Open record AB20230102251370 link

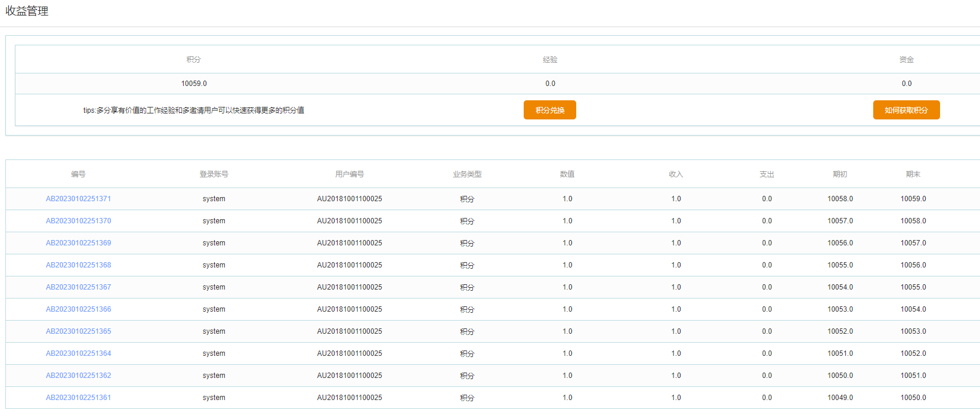click(x=78, y=221)
